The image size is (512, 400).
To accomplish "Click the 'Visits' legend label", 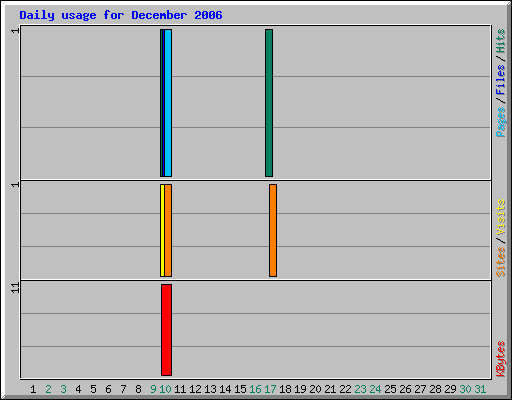I will pos(500,217).
